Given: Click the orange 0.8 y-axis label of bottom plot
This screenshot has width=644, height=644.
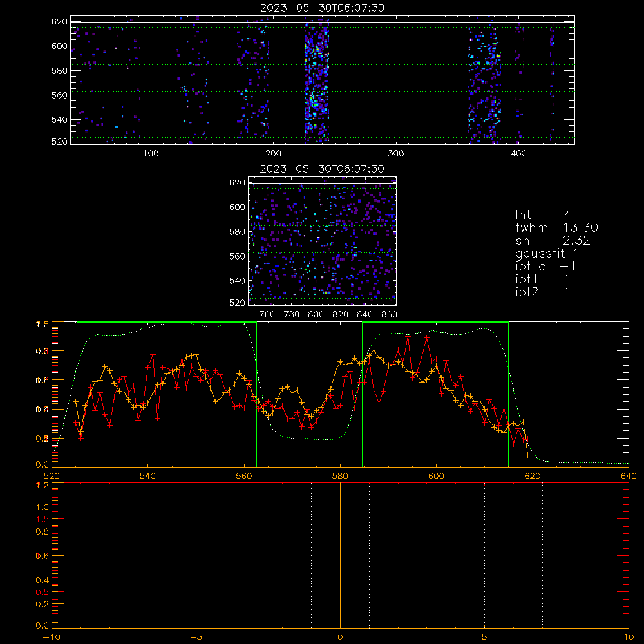Looking at the screenshot, I should [43, 531].
